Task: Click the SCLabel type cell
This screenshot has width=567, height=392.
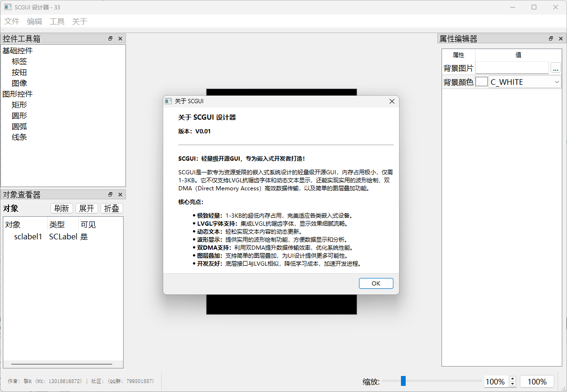Action: click(63, 237)
